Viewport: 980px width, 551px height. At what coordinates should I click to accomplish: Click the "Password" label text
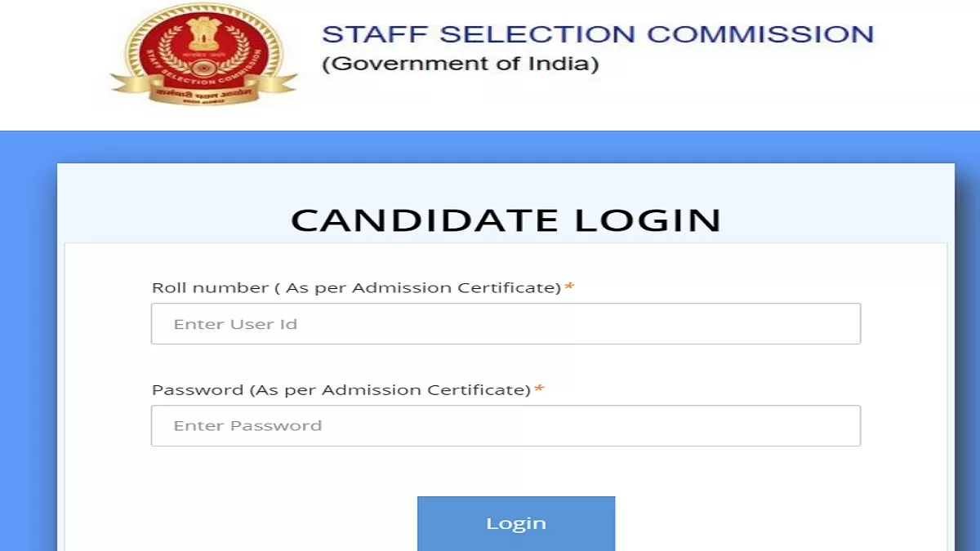[x=198, y=390]
